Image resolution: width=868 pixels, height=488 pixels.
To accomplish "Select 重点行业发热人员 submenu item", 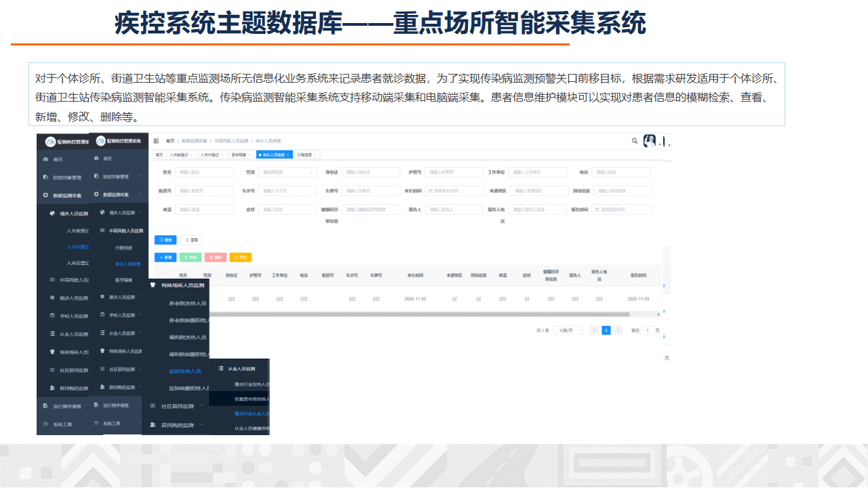I will pyautogui.click(x=252, y=384).
